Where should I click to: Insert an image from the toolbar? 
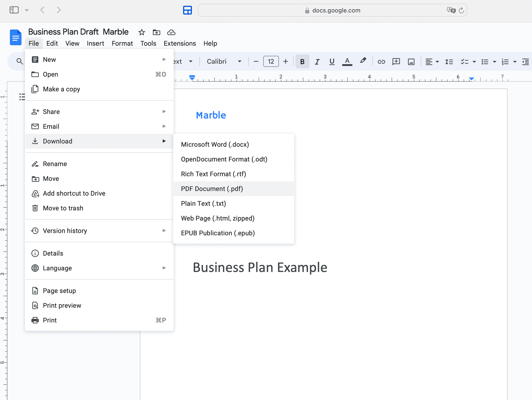(411, 62)
